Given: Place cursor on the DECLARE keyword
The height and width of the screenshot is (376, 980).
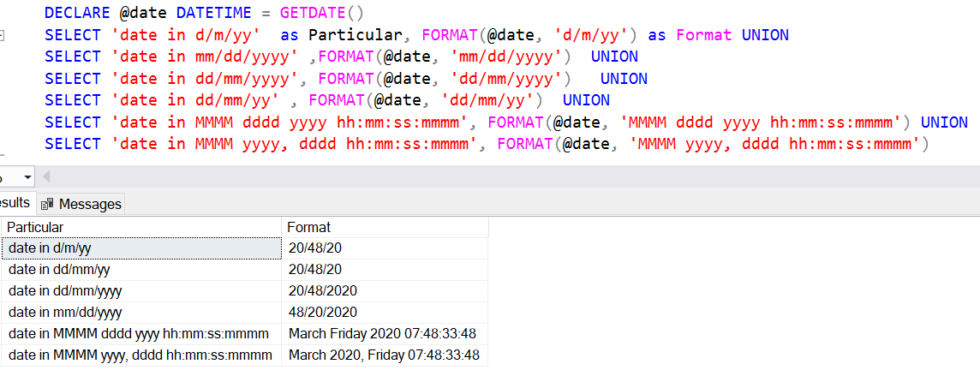Looking at the screenshot, I should [x=77, y=13].
